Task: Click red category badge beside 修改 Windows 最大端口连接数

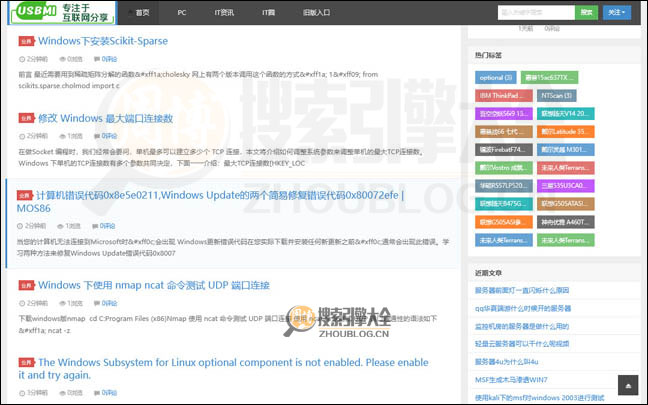Action: (x=26, y=119)
